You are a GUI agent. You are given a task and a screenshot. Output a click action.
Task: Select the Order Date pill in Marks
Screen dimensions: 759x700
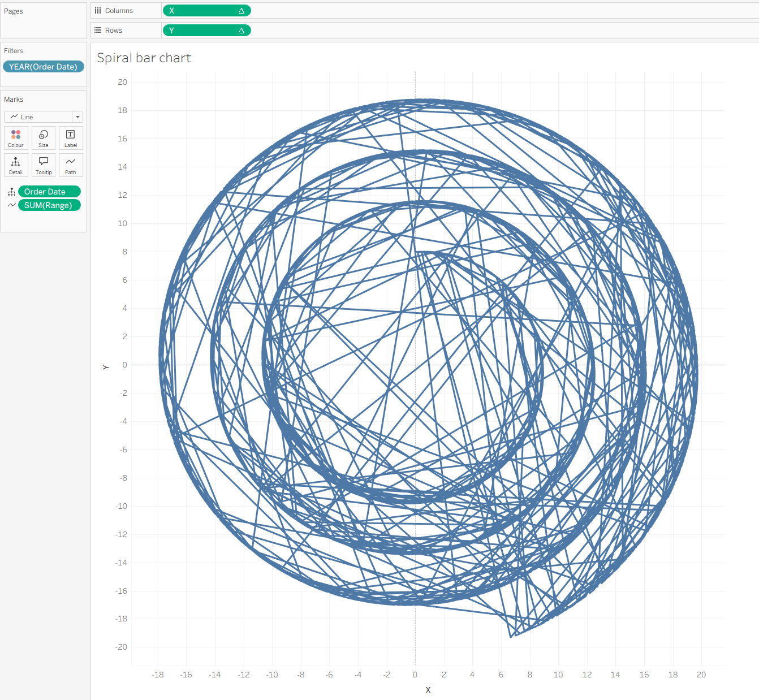tap(49, 192)
